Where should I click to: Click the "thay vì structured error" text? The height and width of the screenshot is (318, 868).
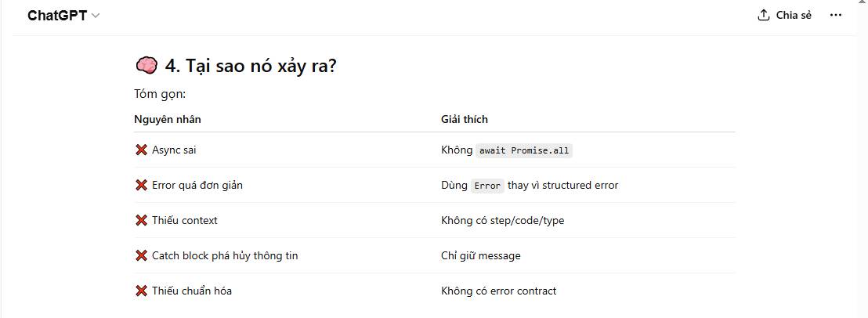click(x=562, y=186)
